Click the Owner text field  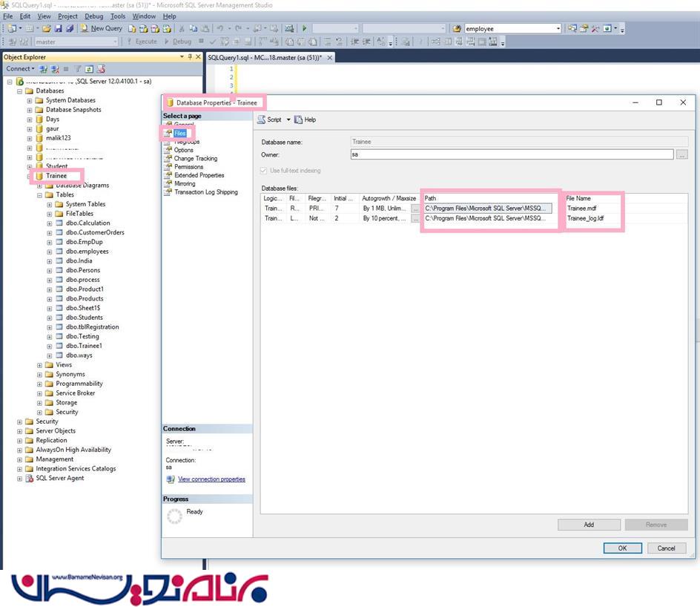[512, 154]
